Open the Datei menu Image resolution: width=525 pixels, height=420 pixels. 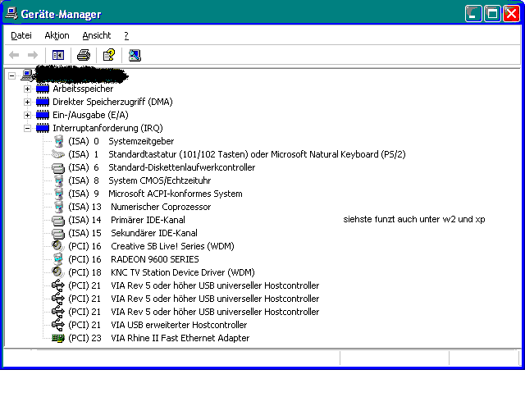(21, 35)
